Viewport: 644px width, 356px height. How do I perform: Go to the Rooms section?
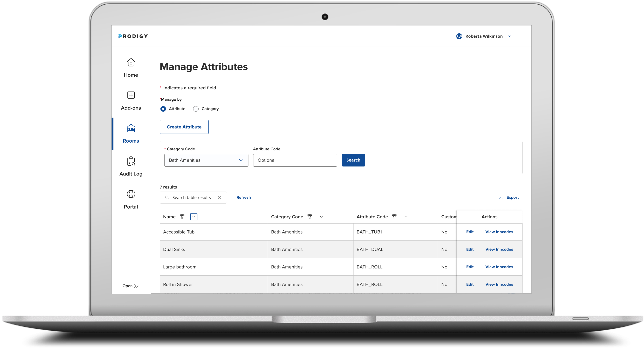click(131, 134)
